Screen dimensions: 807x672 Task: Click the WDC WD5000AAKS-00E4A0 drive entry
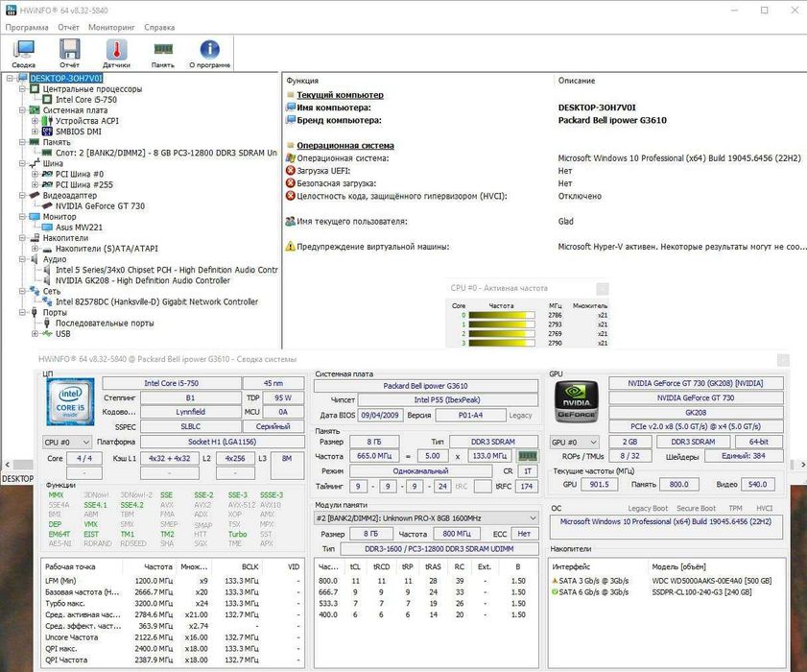click(711, 581)
